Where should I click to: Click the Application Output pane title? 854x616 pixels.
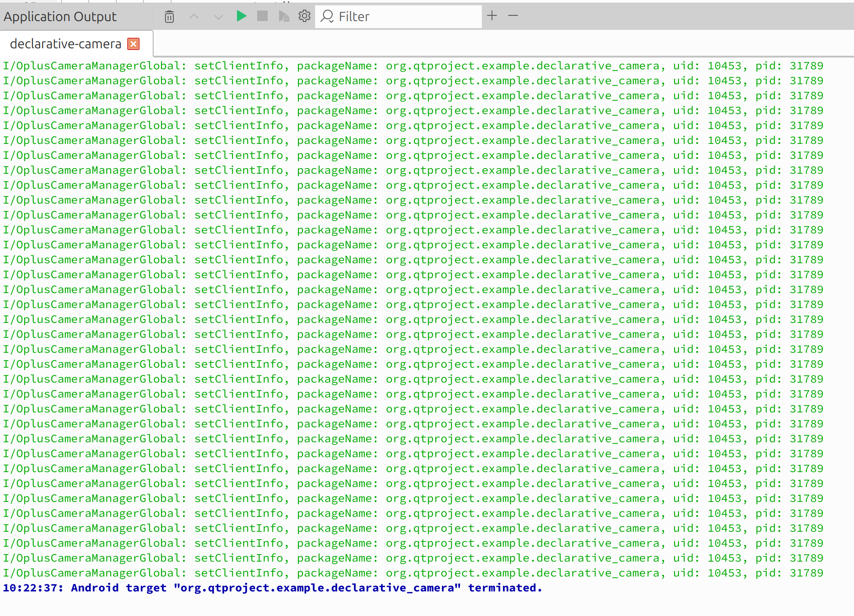[60, 17]
